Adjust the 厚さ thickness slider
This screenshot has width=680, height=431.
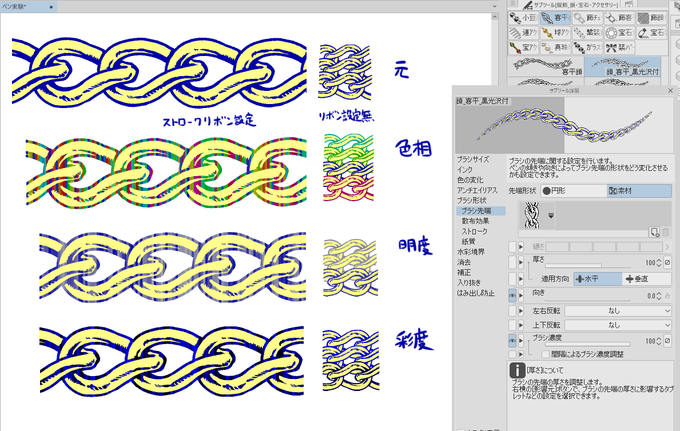(x=588, y=264)
